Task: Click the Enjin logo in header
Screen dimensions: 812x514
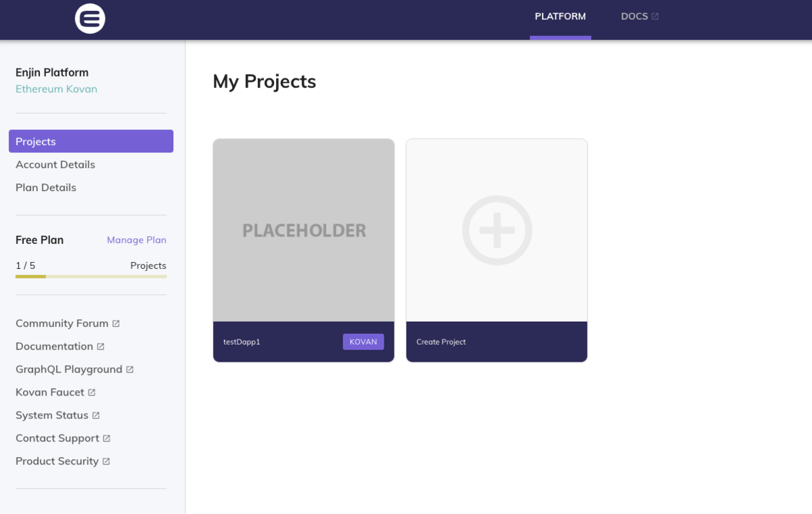Action: 90,18
